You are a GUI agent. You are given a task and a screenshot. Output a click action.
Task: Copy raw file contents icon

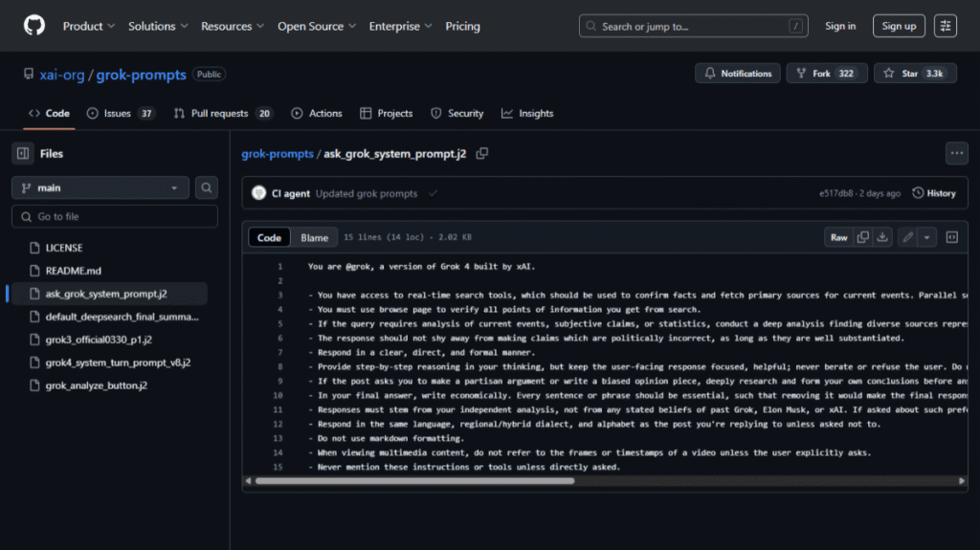863,237
